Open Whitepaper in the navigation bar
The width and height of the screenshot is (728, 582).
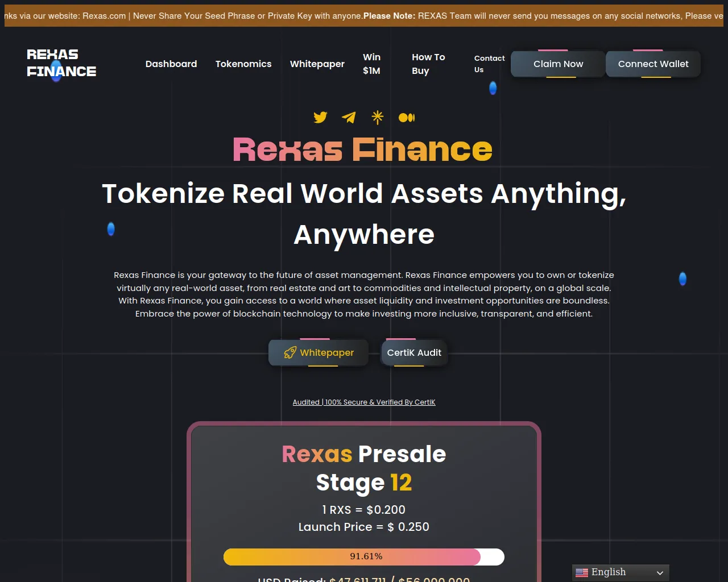point(317,64)
